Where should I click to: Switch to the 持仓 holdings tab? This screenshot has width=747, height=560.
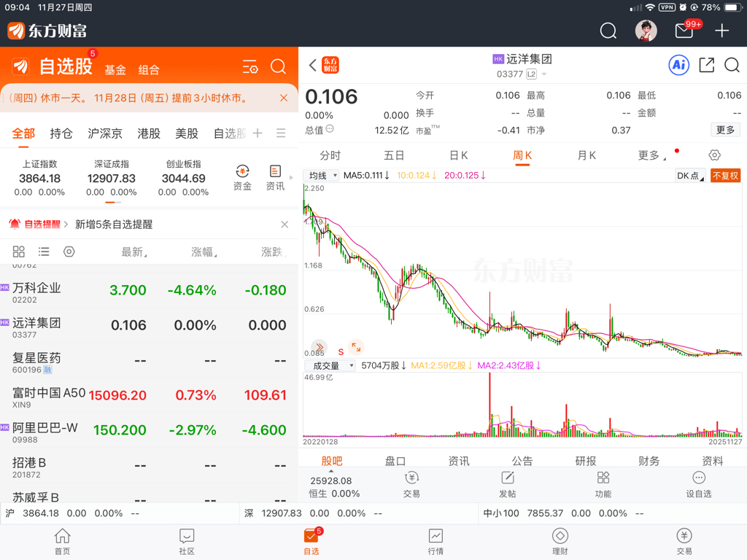pyautogui.click(x=61, y=133)
